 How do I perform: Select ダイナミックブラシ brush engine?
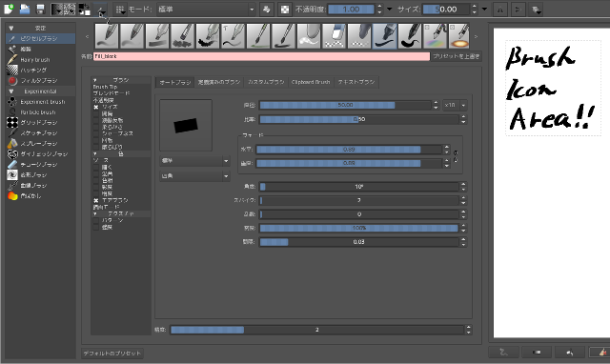click(x=40, y=154)
